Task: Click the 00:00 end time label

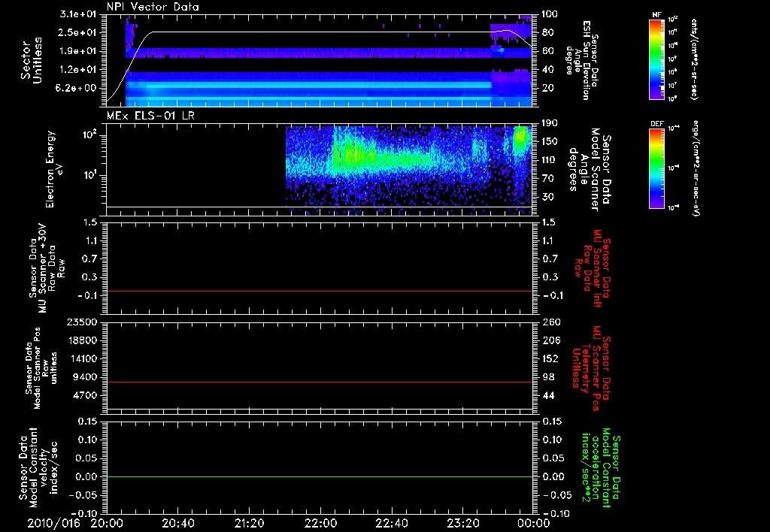Action: [534, 523]
